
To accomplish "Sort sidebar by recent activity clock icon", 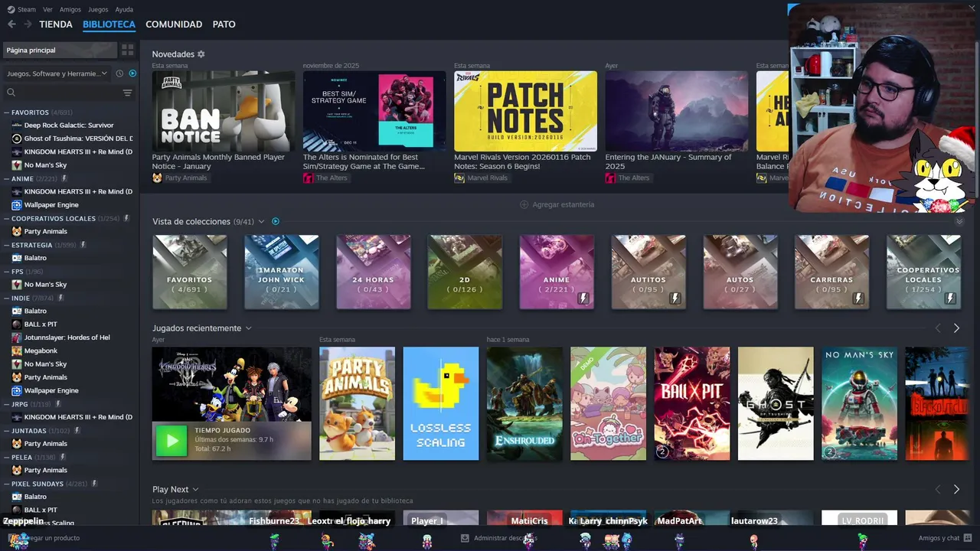I will 119,73.
